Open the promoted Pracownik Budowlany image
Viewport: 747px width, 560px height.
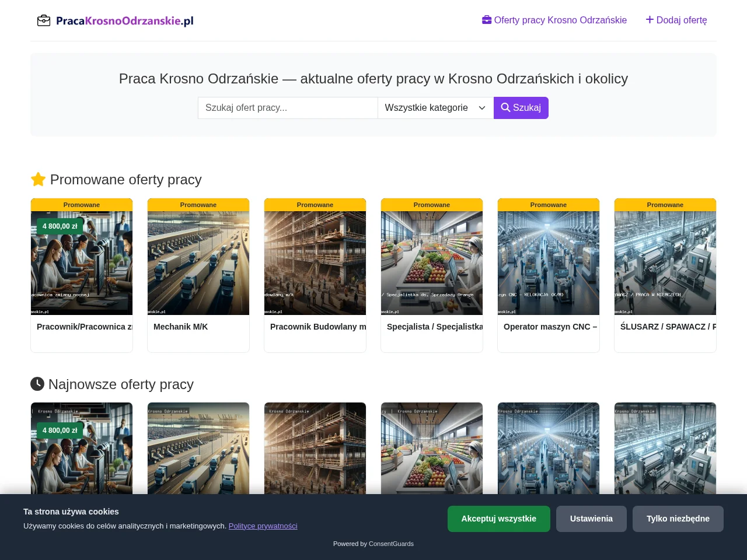(x=315, y=263)
